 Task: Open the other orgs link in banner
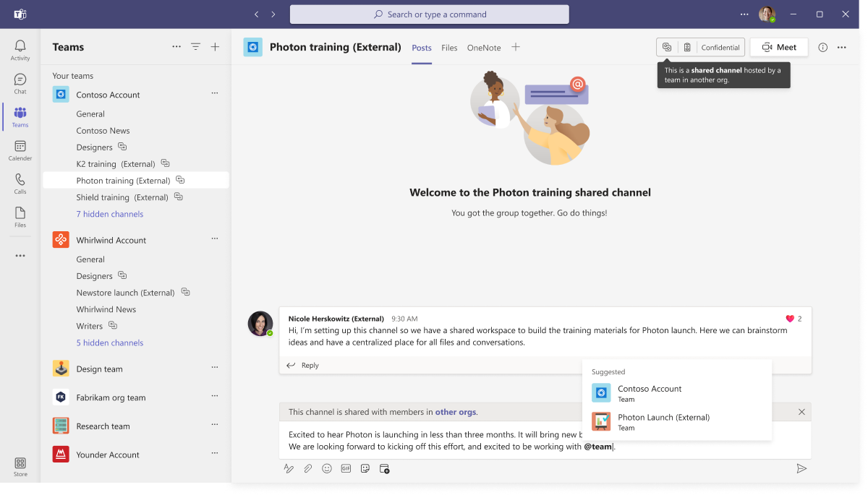point(457,412)
